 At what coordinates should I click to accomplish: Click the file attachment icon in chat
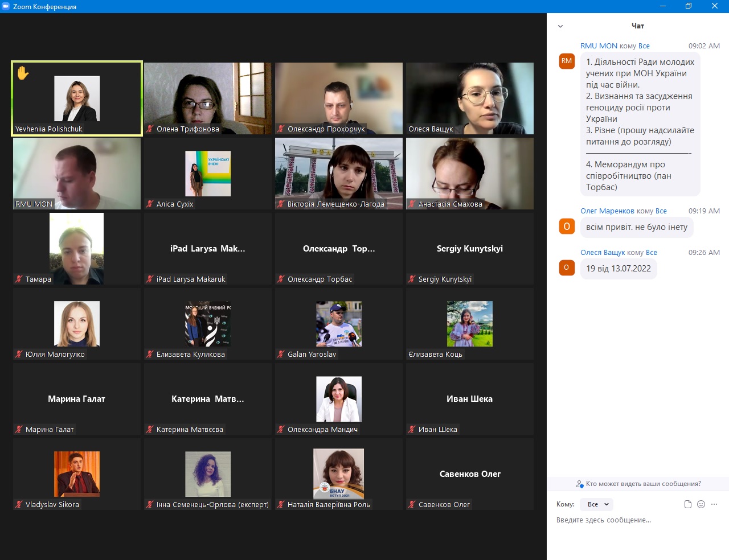point(687,504)
